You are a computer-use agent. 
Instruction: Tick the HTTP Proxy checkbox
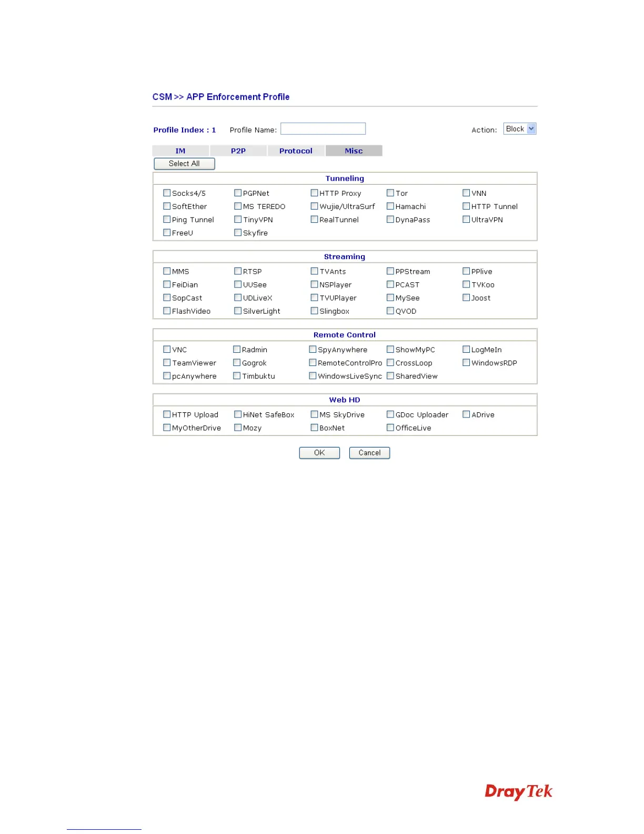point(314,193)
